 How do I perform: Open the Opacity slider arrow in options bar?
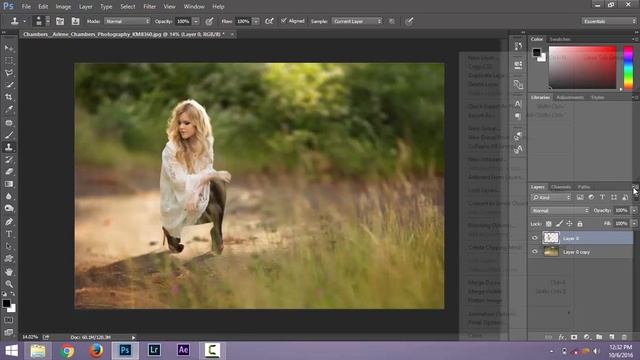[x=196, y=21]
